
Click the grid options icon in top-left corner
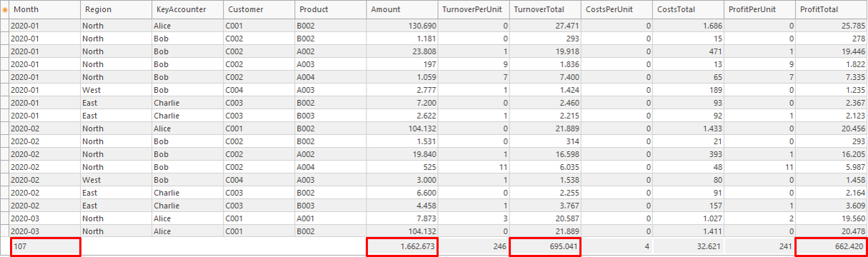(4, 10)
